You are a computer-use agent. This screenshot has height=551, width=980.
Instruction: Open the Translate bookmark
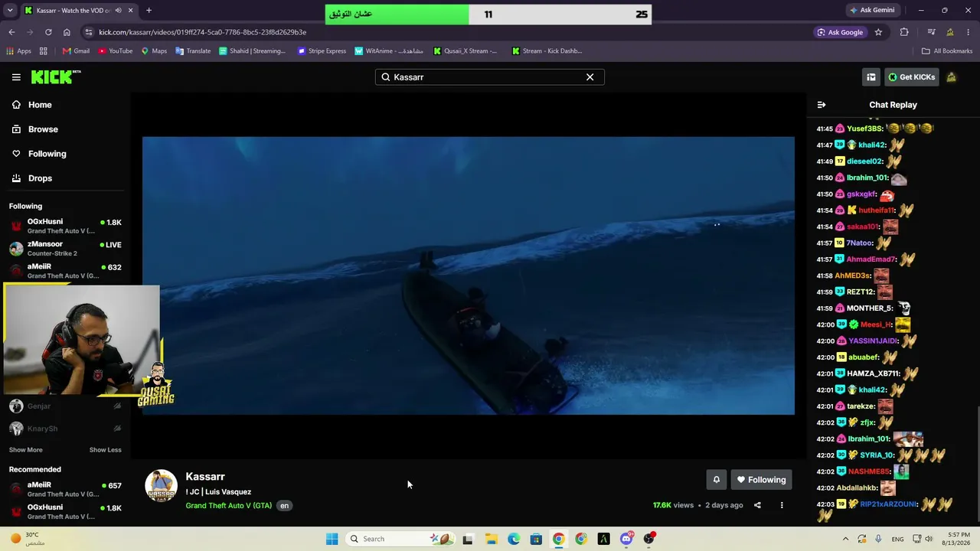193,51
